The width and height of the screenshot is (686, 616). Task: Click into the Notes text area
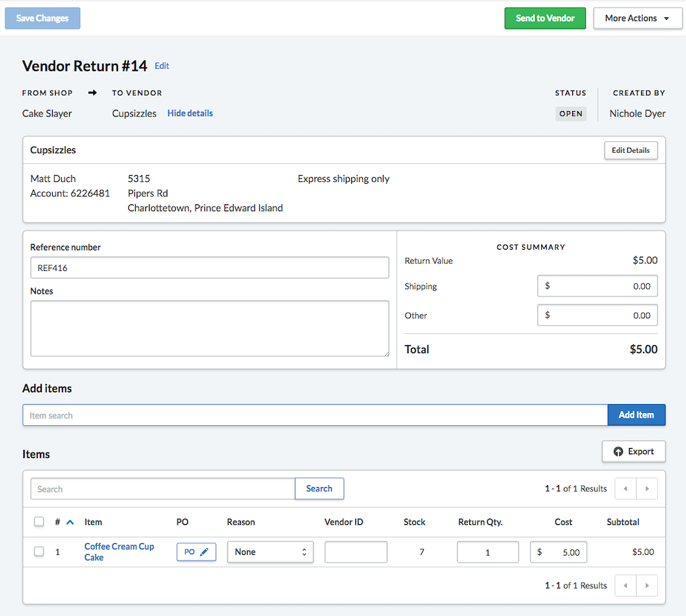(209, 329)
